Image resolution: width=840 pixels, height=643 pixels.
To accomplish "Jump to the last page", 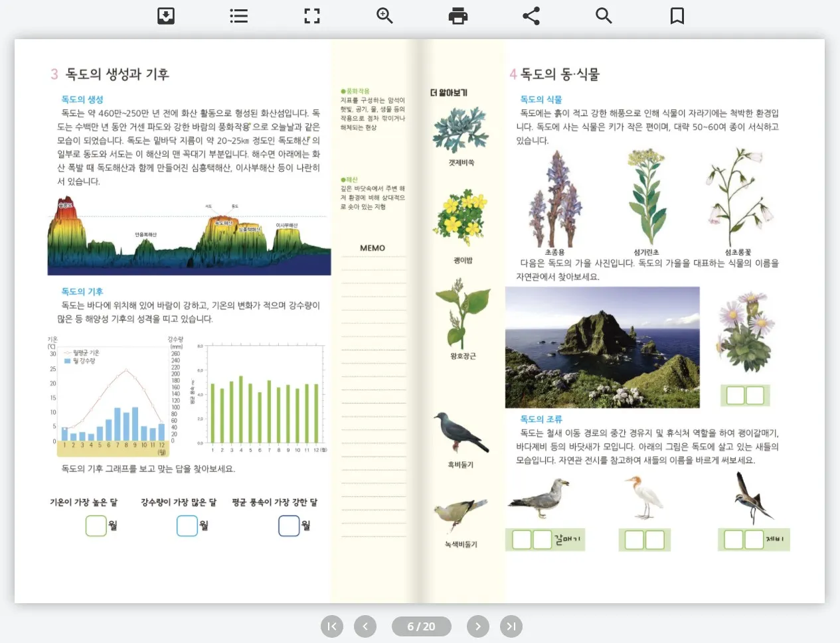I will click(x=511, y=626).
